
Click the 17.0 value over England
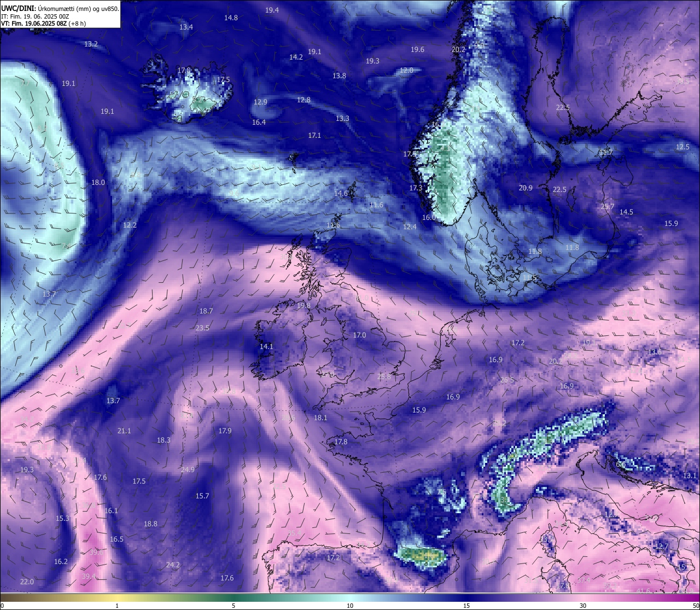click(359, 335)
